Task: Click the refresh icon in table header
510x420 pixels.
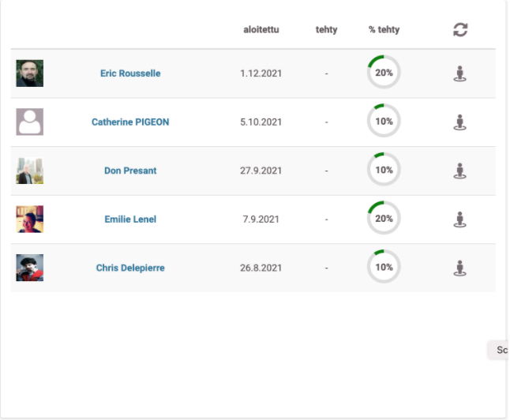Action: [x=460, y=30]
